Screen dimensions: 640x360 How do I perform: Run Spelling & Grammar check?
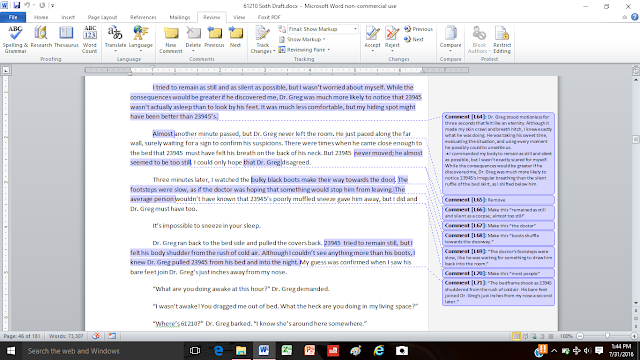[x=15, y=39]
